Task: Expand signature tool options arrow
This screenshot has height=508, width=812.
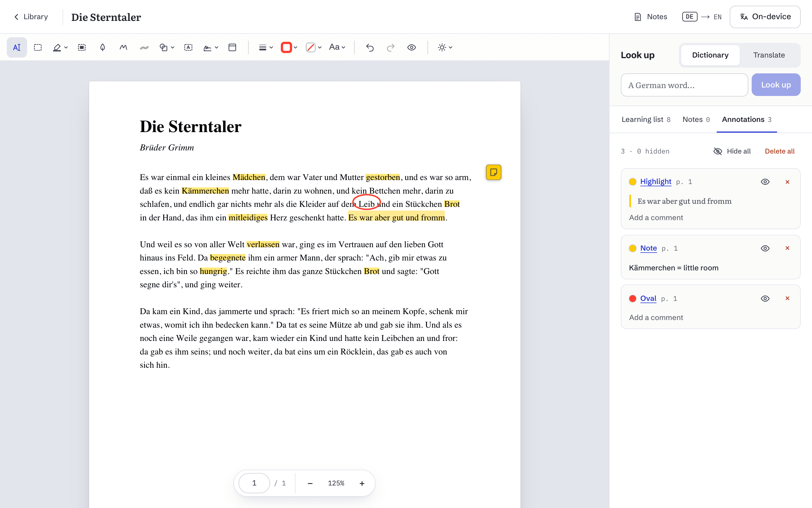Action: pyautogui.click(x=217, y=47)
